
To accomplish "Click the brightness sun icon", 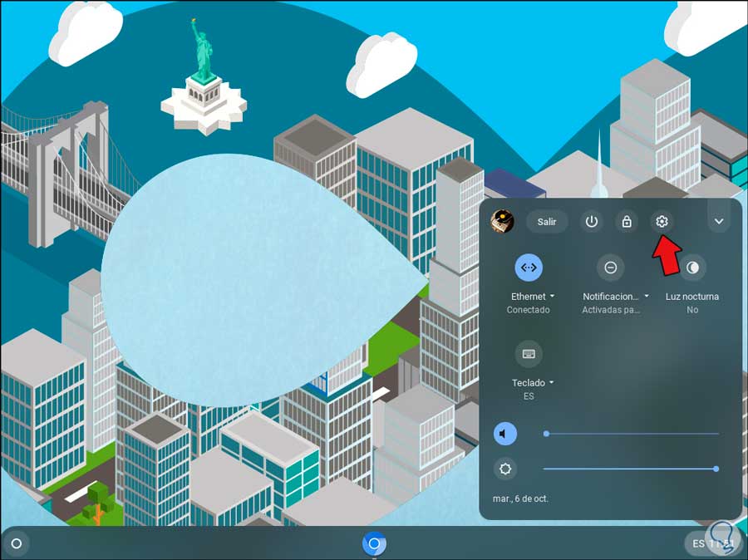I will tap(504, 469).
